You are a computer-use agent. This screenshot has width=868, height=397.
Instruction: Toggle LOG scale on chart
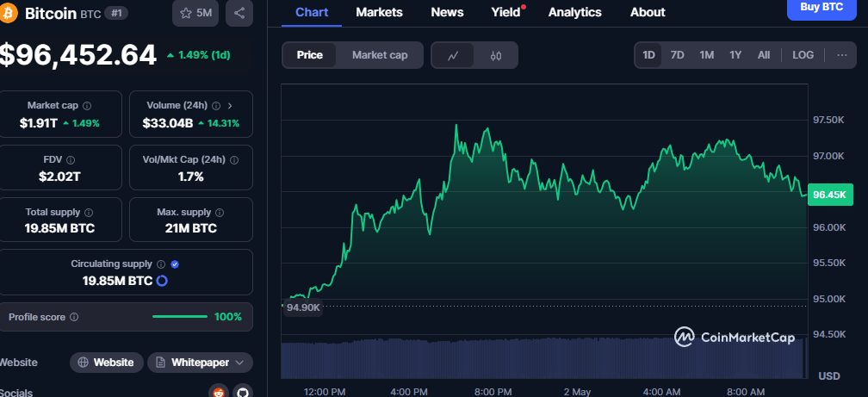(x=803, y=55)
